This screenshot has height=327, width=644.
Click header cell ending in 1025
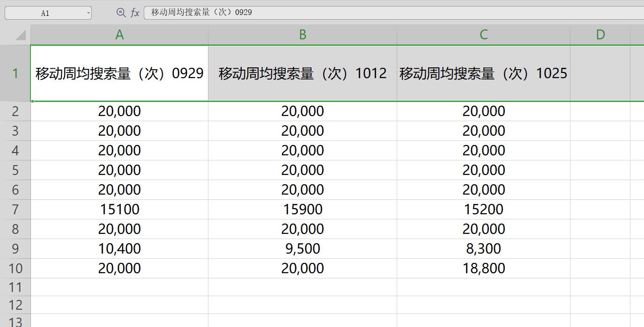coord(483,73)
